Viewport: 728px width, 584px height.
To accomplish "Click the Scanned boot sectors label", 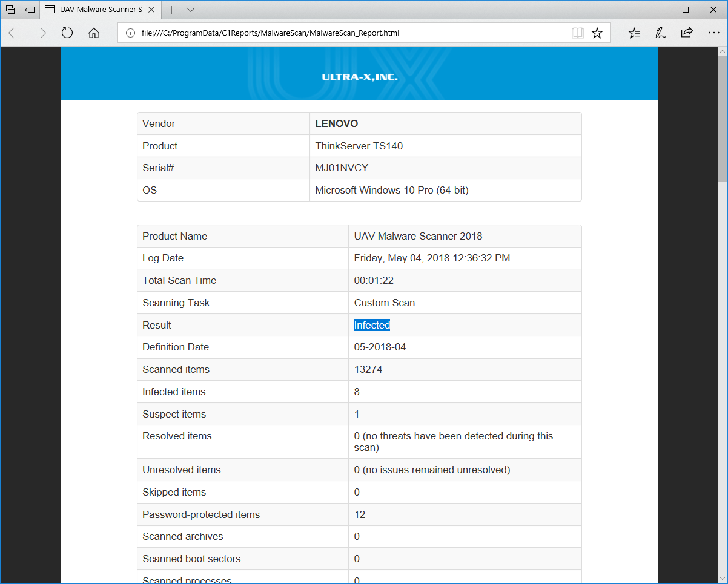I will [x=191, y=559].
